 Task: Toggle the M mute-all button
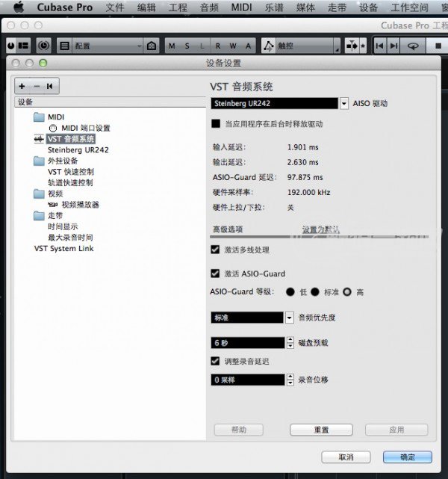click(172, 46)
